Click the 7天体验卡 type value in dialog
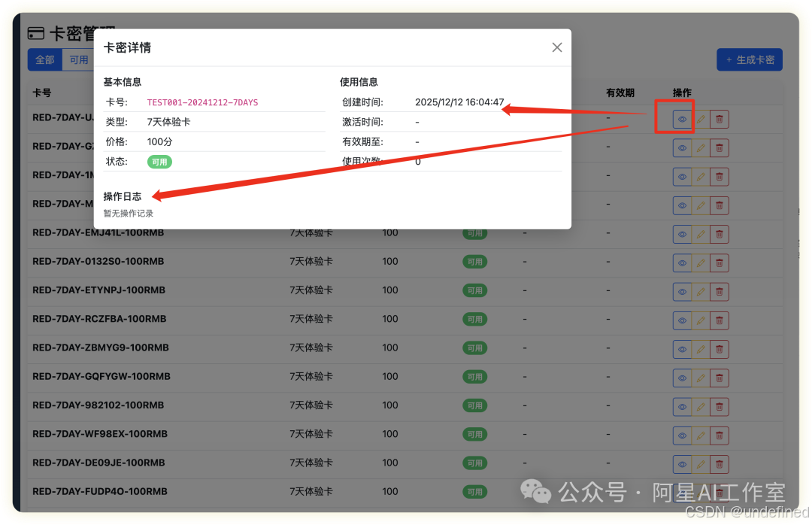The height and width of the screenshot is (525, 812). 169,123
